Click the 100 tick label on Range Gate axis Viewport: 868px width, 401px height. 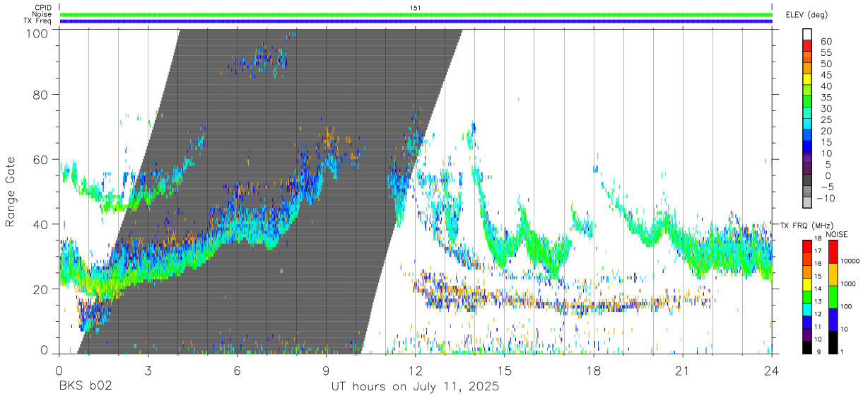[x=38, y=33]
